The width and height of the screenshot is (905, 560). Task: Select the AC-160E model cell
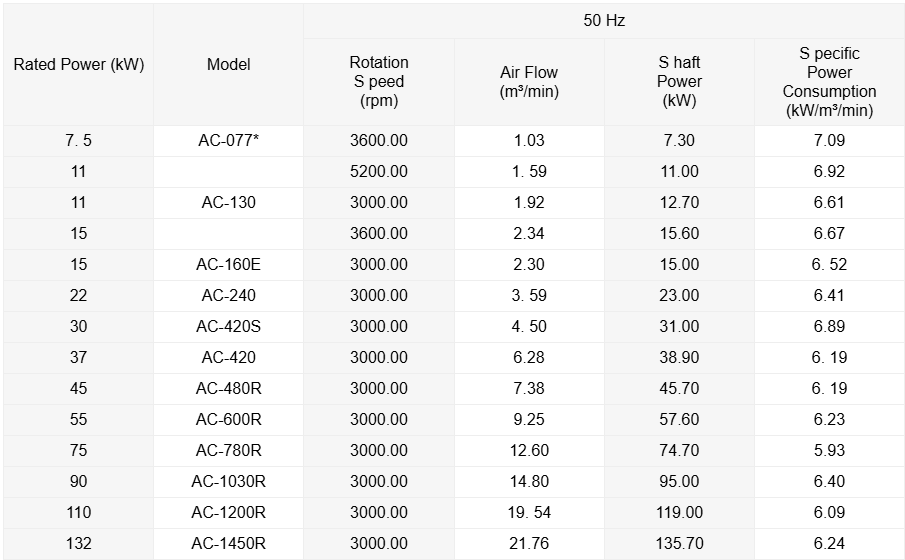pos(229,264)
